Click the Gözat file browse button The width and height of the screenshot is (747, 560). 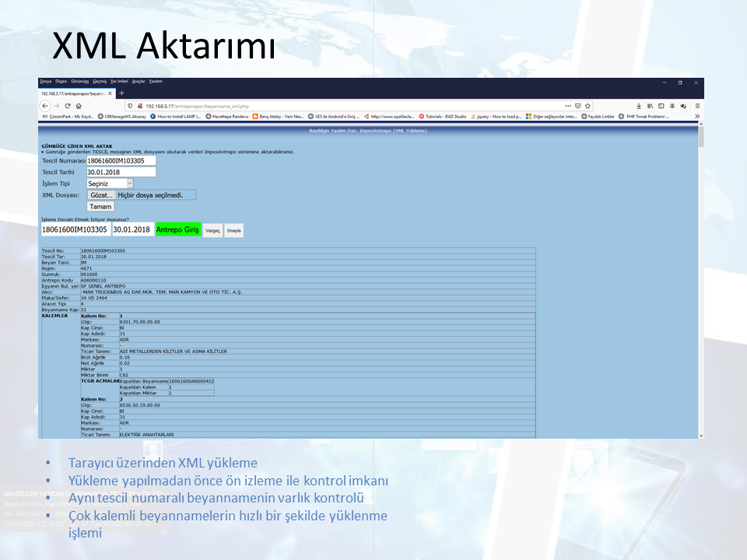[x=101, y=194]
